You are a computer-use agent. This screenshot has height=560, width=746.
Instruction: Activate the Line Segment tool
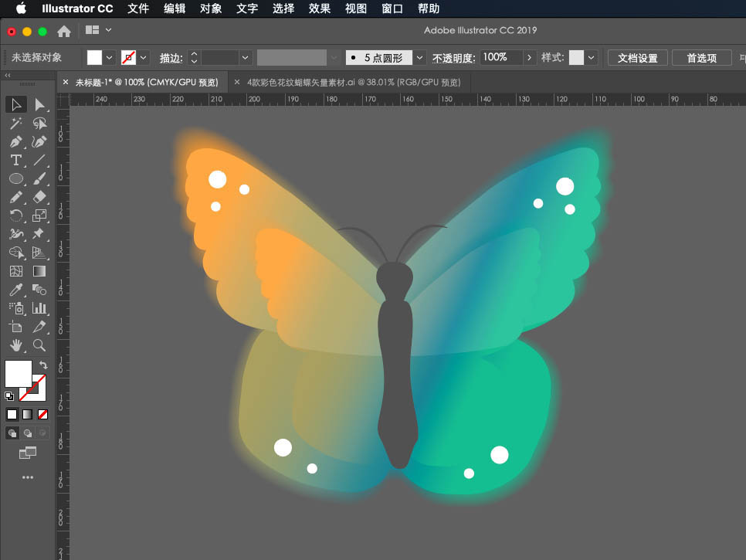39,161
